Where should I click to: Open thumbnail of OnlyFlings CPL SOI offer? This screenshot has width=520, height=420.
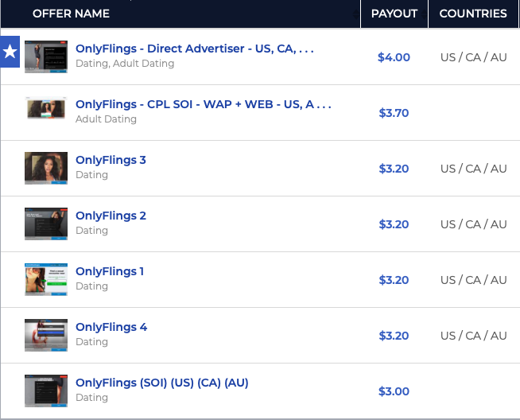(x=46, y=108)
